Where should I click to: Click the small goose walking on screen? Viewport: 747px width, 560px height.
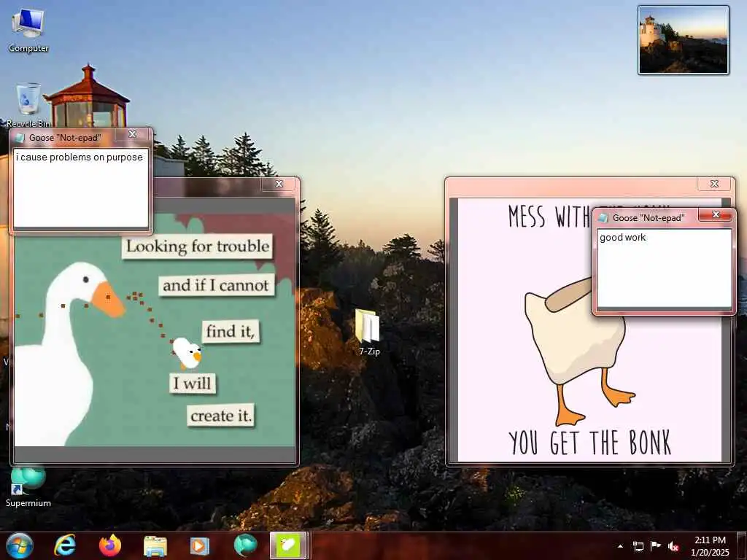click(x=187, y=353)
